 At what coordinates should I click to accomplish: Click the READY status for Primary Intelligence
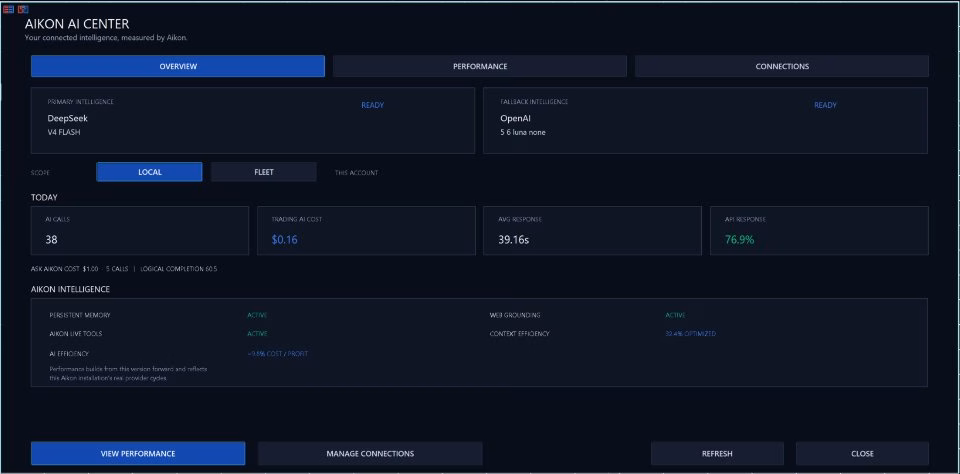pyautogui.click(x=372, y=105)
